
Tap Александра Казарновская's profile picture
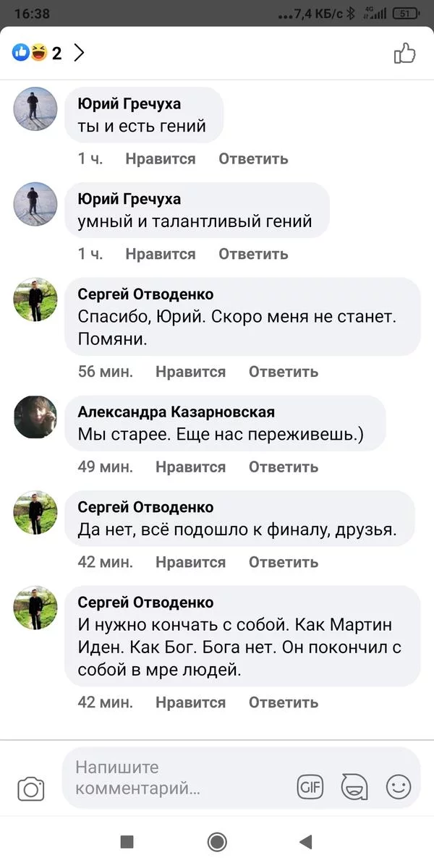[x=35, y=417]
